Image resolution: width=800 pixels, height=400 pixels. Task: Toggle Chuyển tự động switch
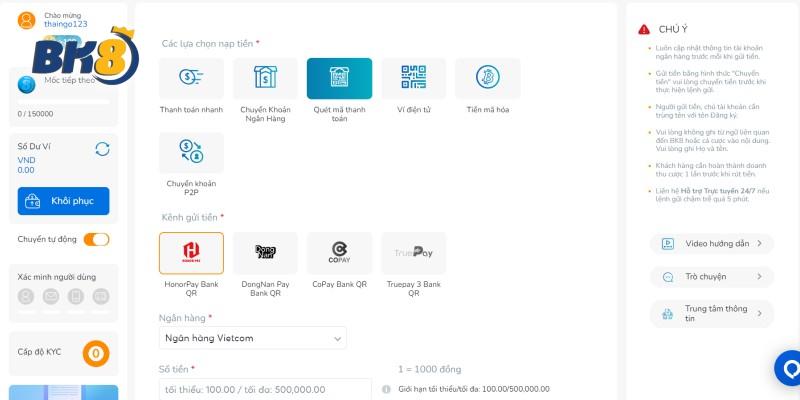click(96, 239)
